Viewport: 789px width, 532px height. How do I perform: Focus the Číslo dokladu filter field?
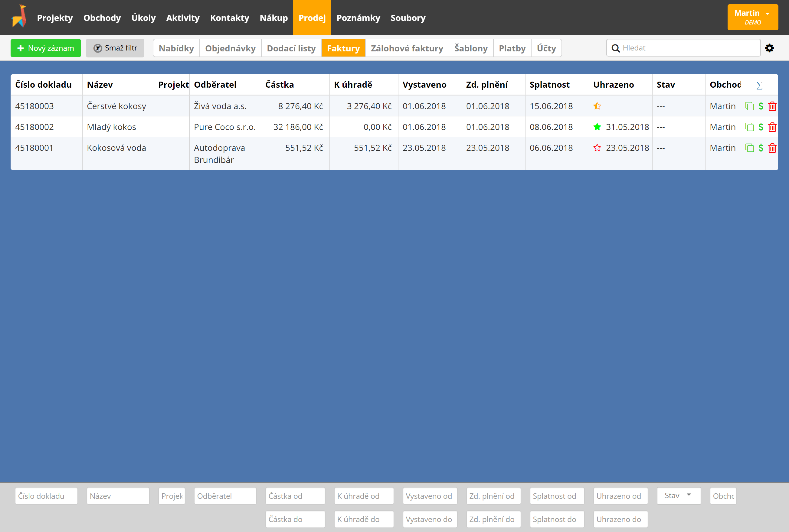(x=47, y=496)
